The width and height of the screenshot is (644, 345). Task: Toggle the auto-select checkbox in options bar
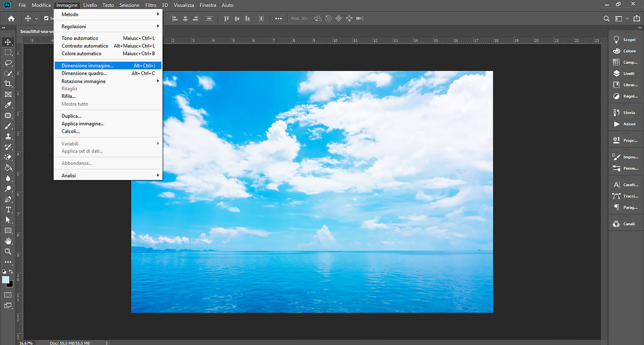pos(46,18)
